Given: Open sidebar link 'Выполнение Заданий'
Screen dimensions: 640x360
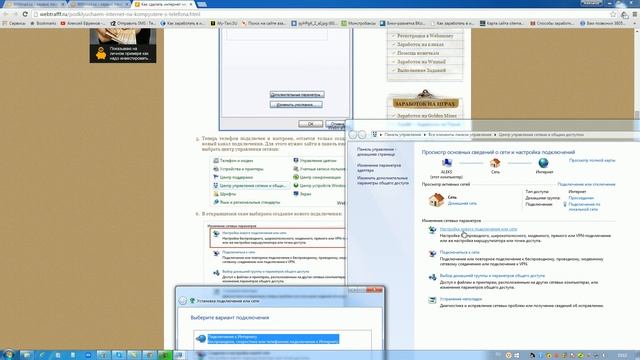Looking at the screenshot, I should (x=421, y=70).
